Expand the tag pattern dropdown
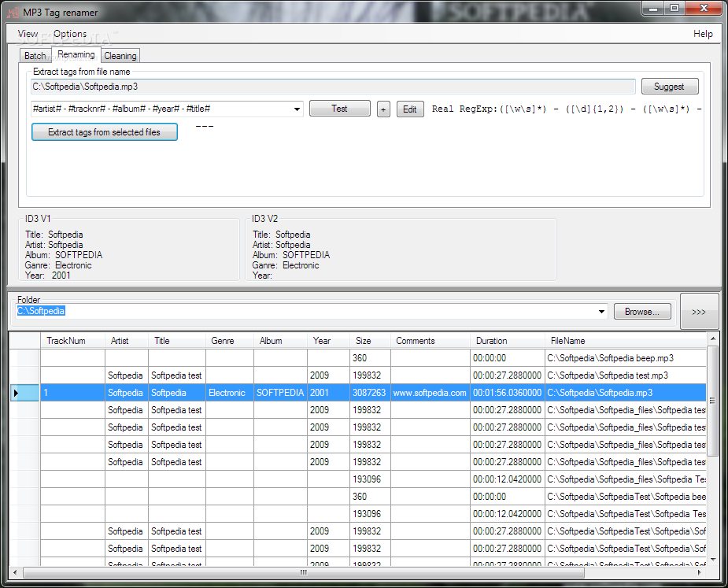 click(297, 109)
